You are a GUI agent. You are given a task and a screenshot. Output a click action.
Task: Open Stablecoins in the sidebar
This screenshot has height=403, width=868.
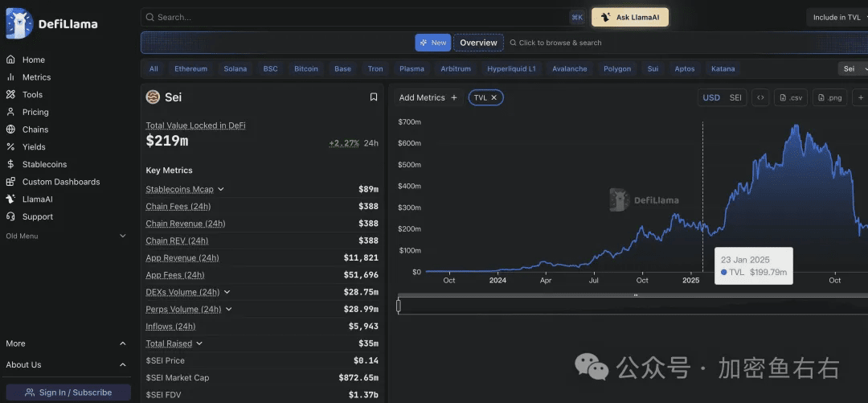pos(44,164)
